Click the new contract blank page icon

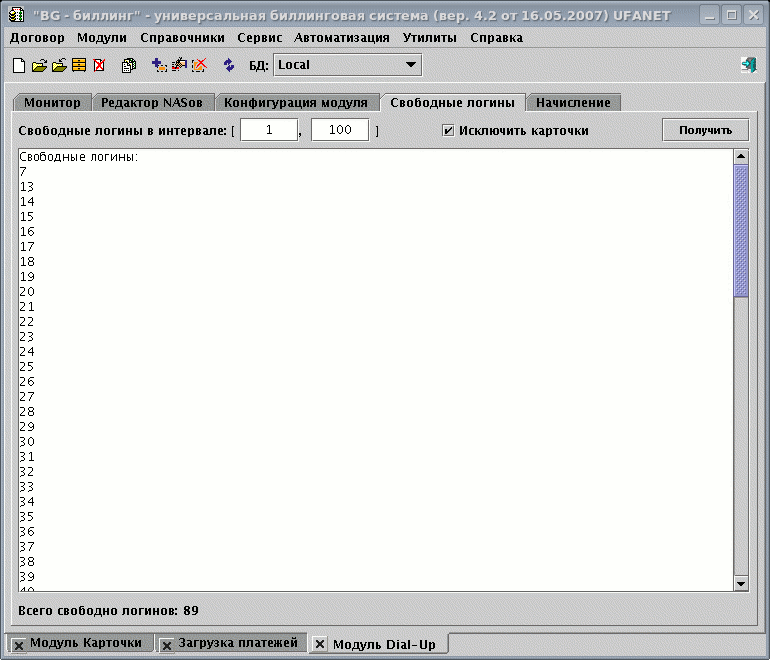click(19, 66)
